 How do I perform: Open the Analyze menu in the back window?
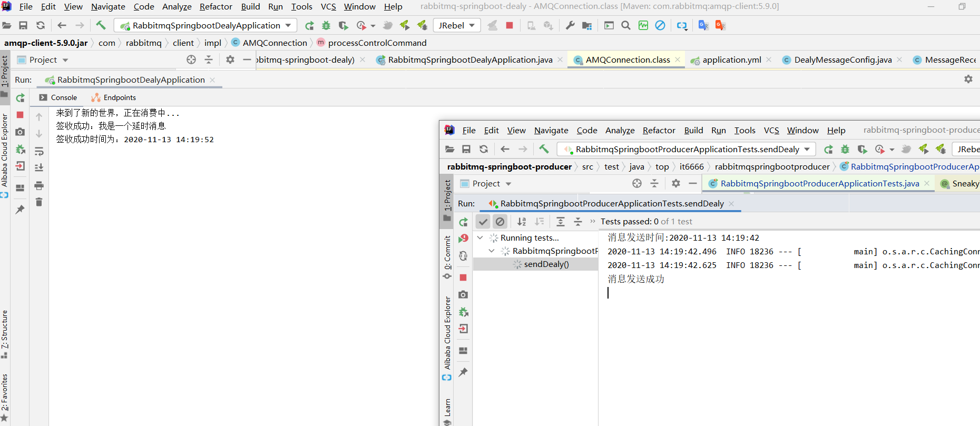(177, 6)
